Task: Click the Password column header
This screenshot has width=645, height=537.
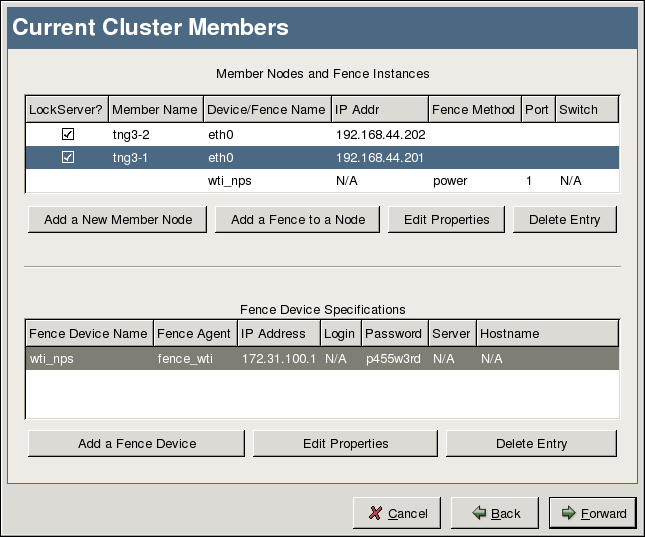Action: click(393, 333)
